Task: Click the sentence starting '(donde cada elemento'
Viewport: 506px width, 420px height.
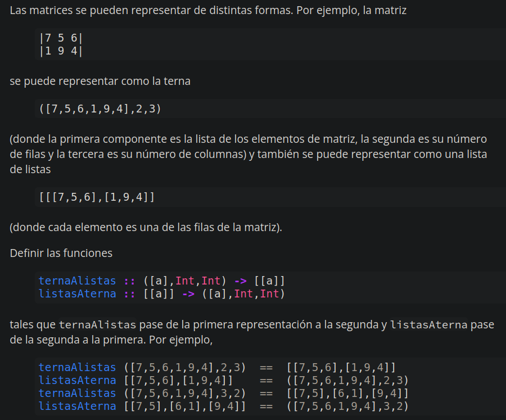Action: tap(146, 227)
